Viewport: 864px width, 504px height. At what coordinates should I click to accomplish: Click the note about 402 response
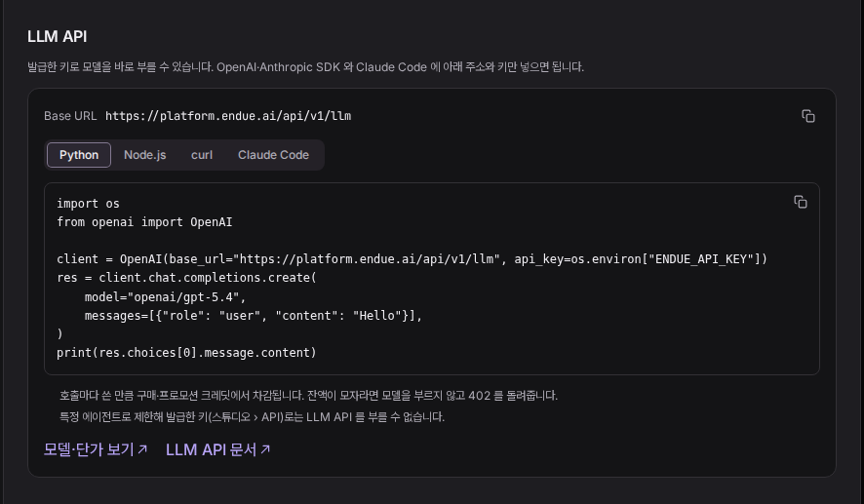tap(308, 396)
